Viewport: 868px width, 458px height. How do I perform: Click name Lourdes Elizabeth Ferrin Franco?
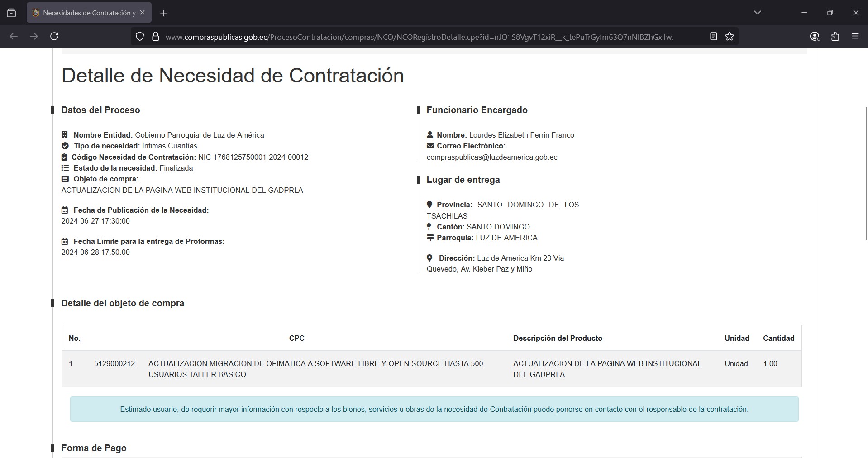pos(522,135)
